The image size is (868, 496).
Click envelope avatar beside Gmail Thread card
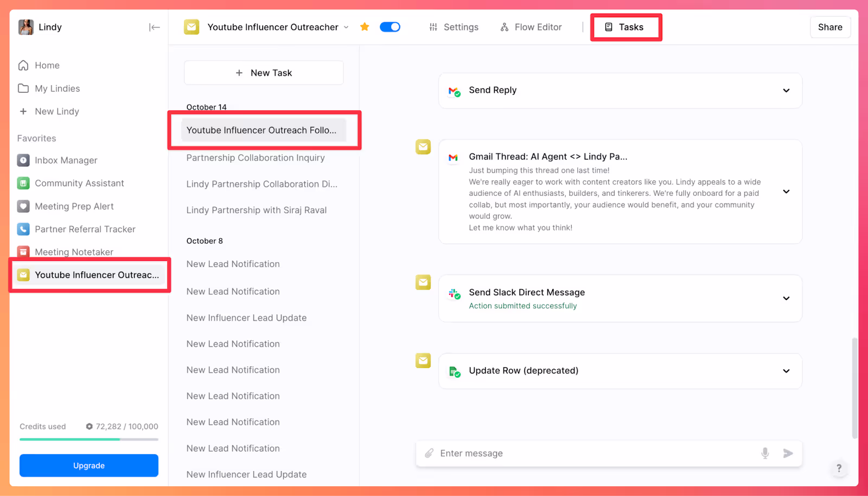pos(423,147)
